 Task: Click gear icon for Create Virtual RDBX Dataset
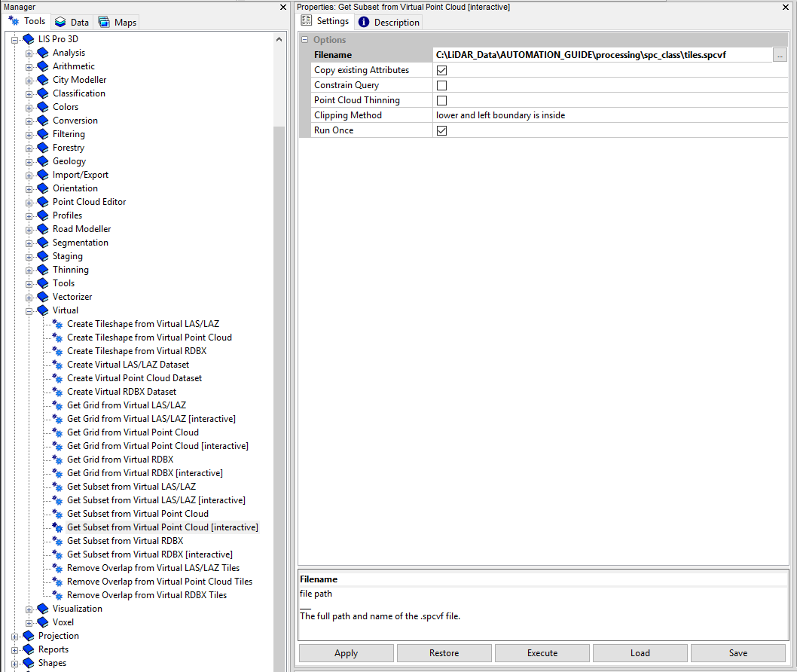coord(58,392)
